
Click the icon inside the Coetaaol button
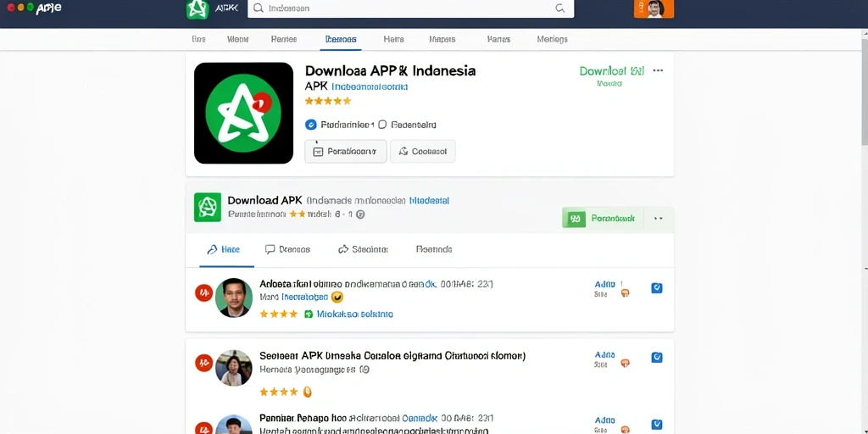(x=403, y=151)
